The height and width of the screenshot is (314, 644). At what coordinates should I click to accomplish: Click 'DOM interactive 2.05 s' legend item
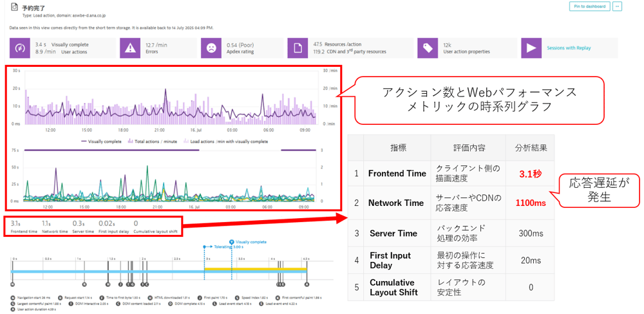(88, 303)
